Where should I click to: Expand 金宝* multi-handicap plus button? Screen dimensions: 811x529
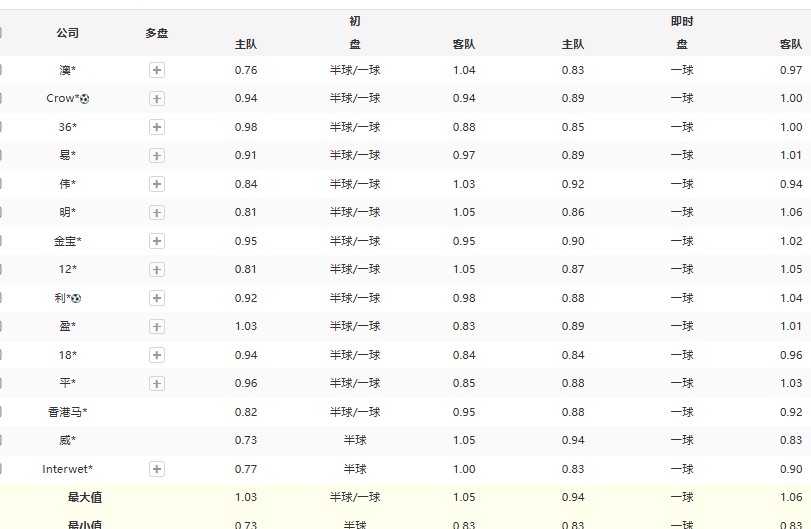pos(157,241)
